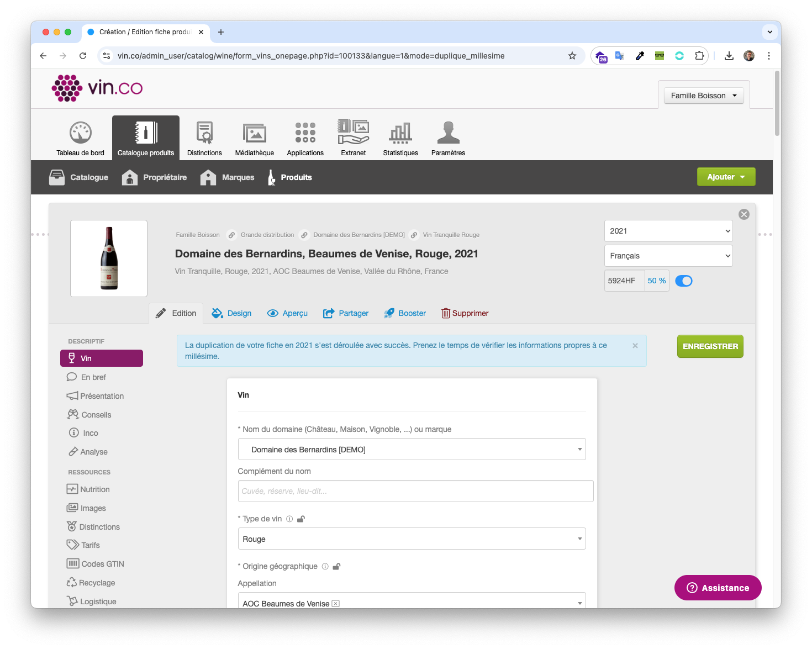Click the Assistance help button
The image size is (812, 649).
click(x=718, y=588)
